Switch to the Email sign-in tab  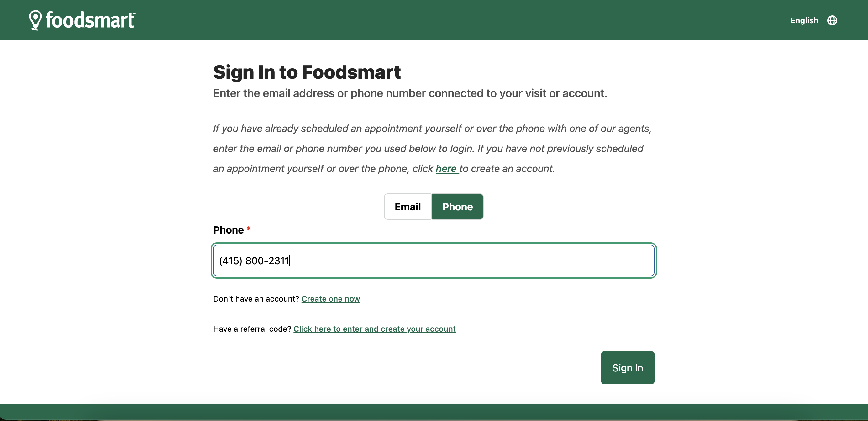408,207
